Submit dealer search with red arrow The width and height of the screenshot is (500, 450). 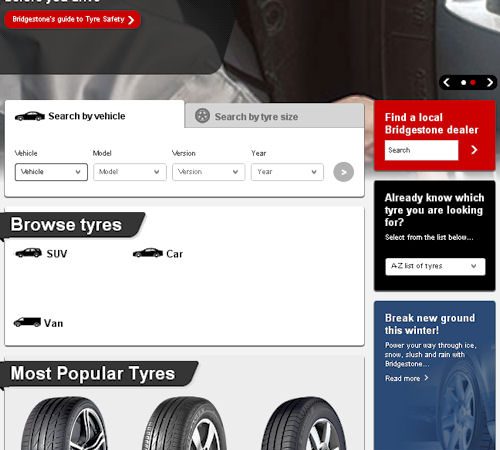pos(474,150)
